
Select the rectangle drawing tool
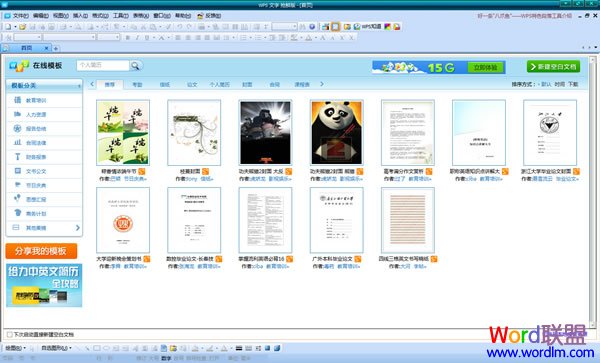coord(97,348)
